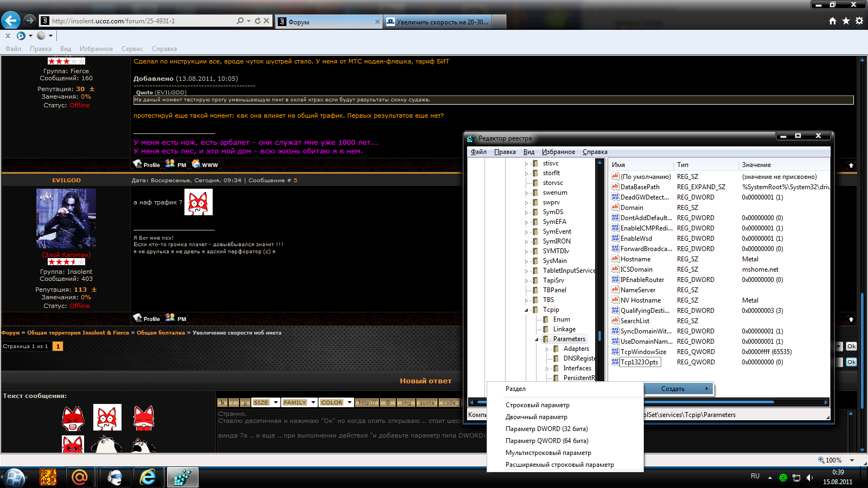Insert link with http:// button
This screenshot has width=868, height=488.
click(368, 402)
